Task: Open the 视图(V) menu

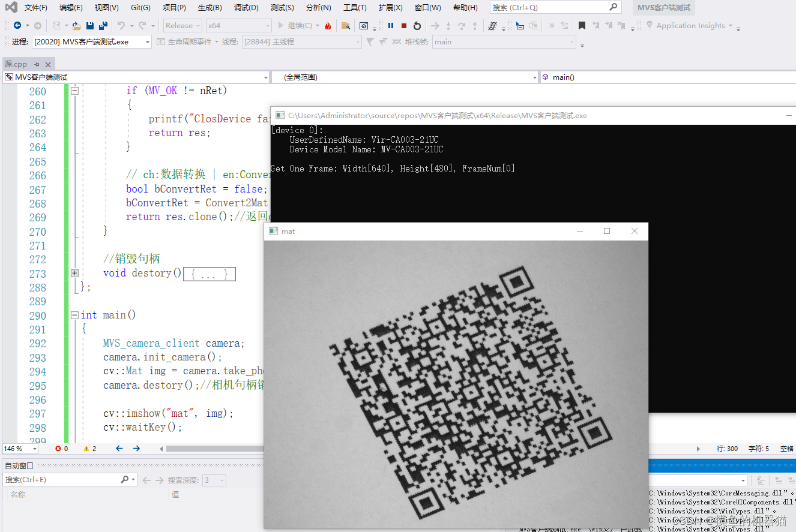Action: (107, 8)
